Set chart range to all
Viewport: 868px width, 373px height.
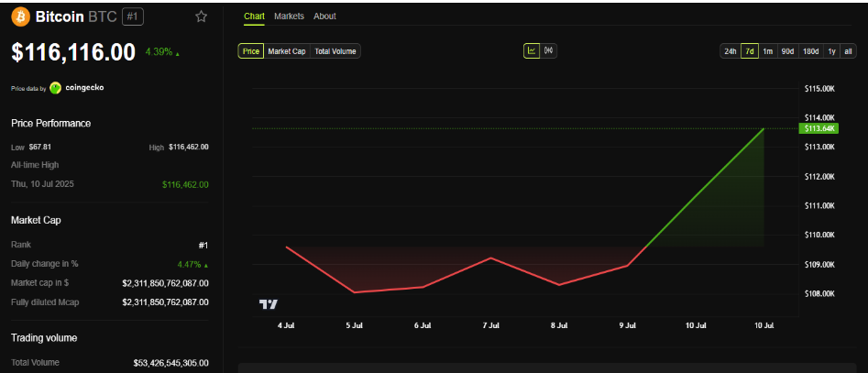[848, 51]
